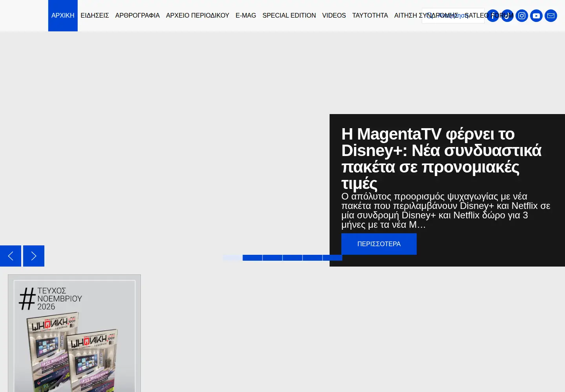Open the ΕΙΔΗΣΕΙΣ menu item

(x=95, y=16)
